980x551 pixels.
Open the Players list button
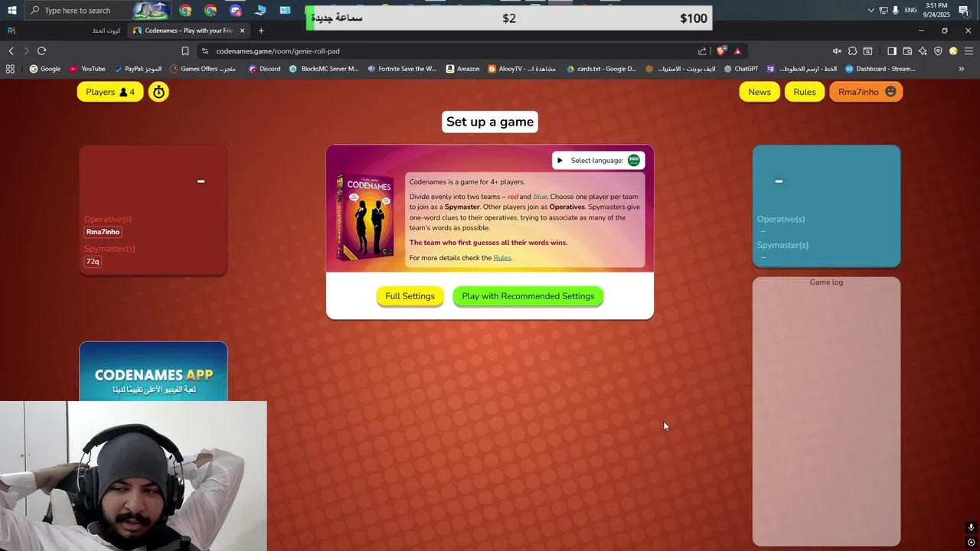click(110, 92)
